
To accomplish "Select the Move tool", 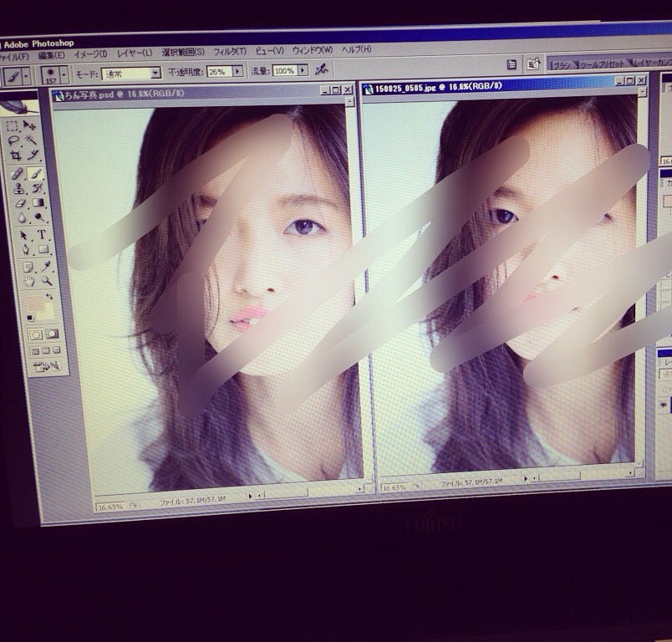I will pyautogui.click(x=29, y=125).
